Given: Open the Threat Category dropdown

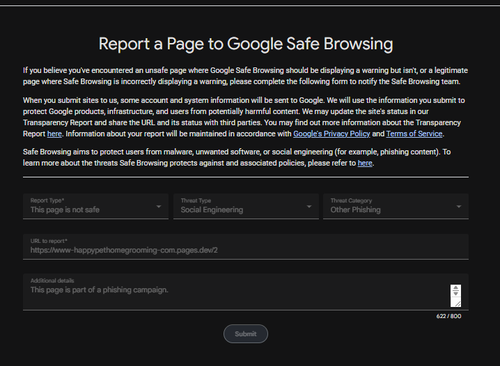Looking at the screenshot, I should (396, 206).
